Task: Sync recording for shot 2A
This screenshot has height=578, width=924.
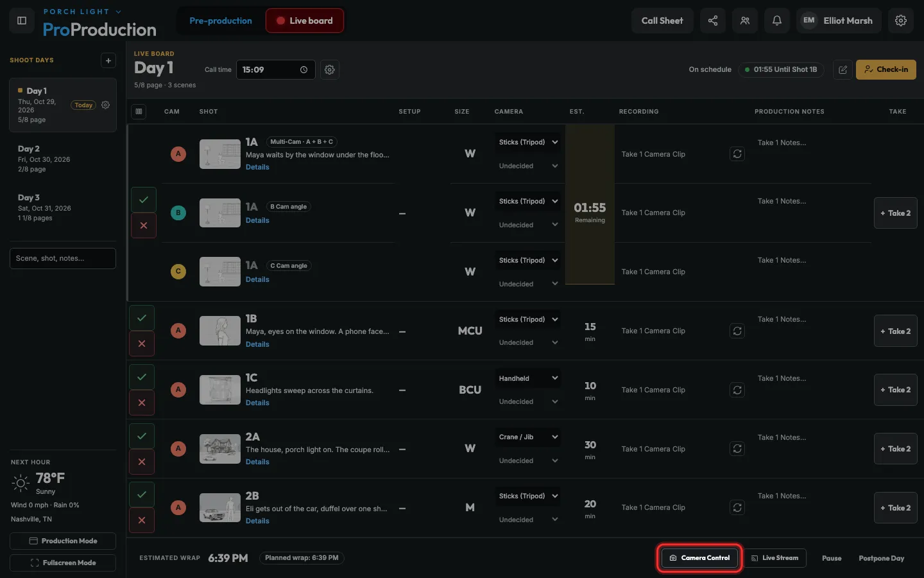Action: pyautogui.click(x=737, y=449)
